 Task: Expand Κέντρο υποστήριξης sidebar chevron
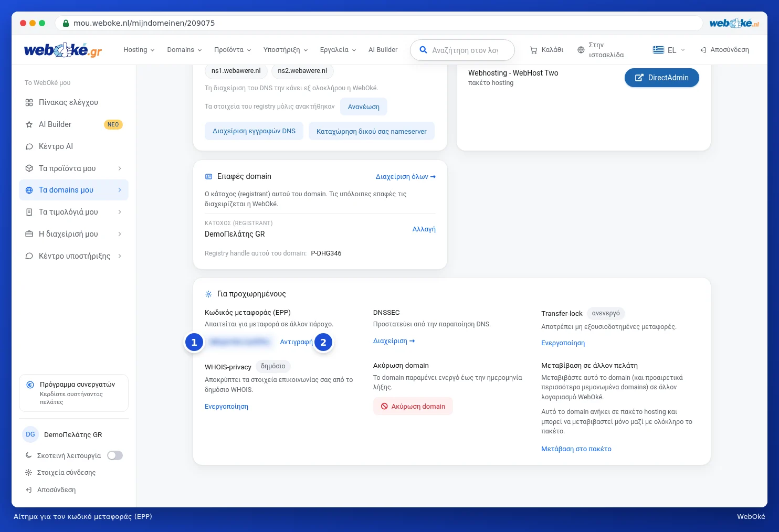click(120, 256)
